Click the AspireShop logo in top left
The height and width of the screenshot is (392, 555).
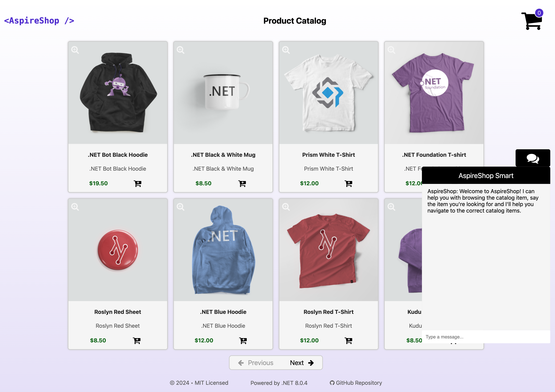(39, 20)
